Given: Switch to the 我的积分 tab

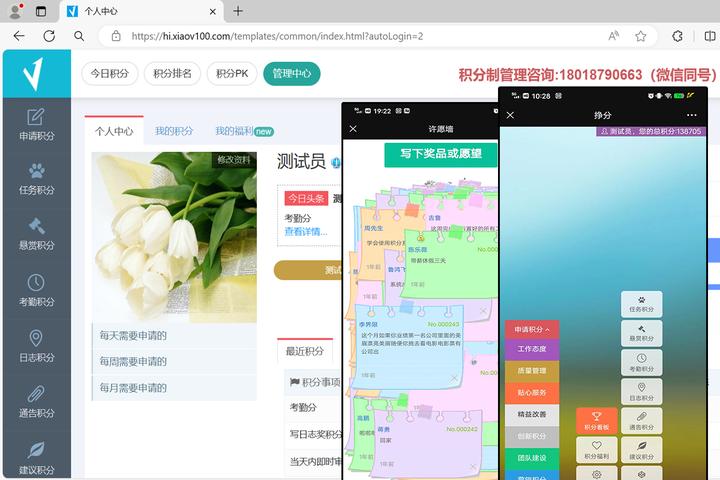Looking at the screenshot, I should coord(174,131).
